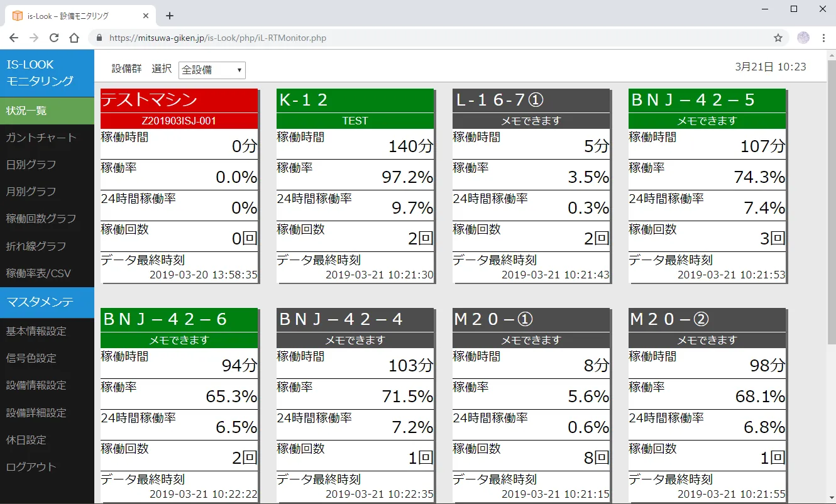Open 信号色設定 in the sidebar
Image resolution: width=836 pixels, height=504 pixels.
pos(47,358)
